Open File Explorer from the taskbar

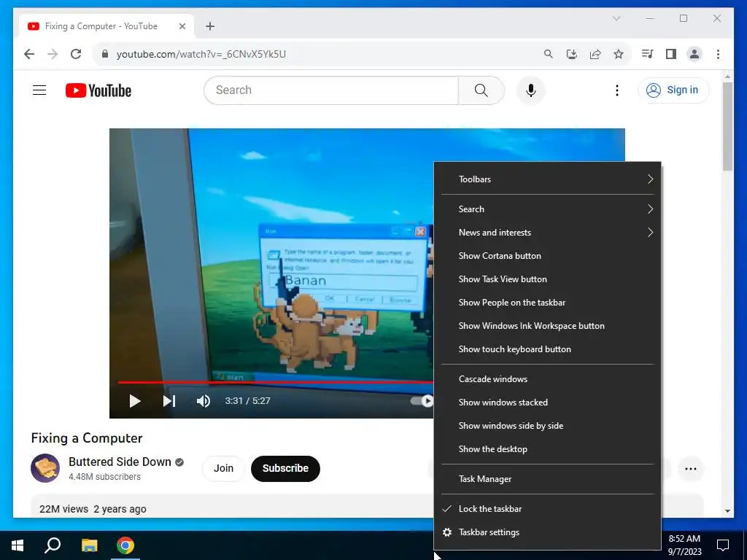(x=89, y=545)
